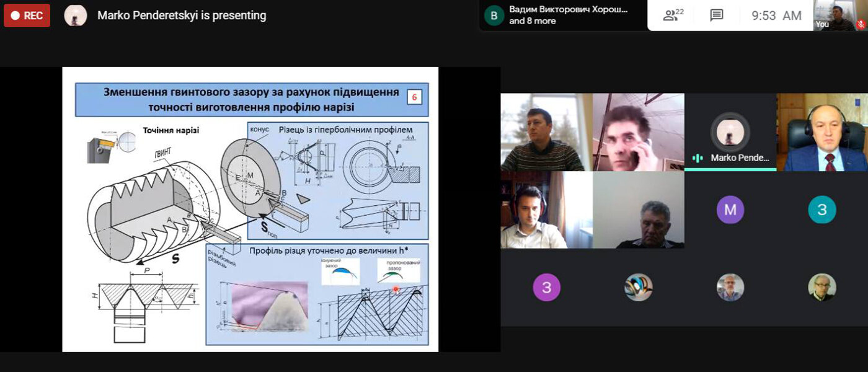Click "and 8 more" participants notice
The height and width of the screenshot is (372, 868).
point(532,21)
